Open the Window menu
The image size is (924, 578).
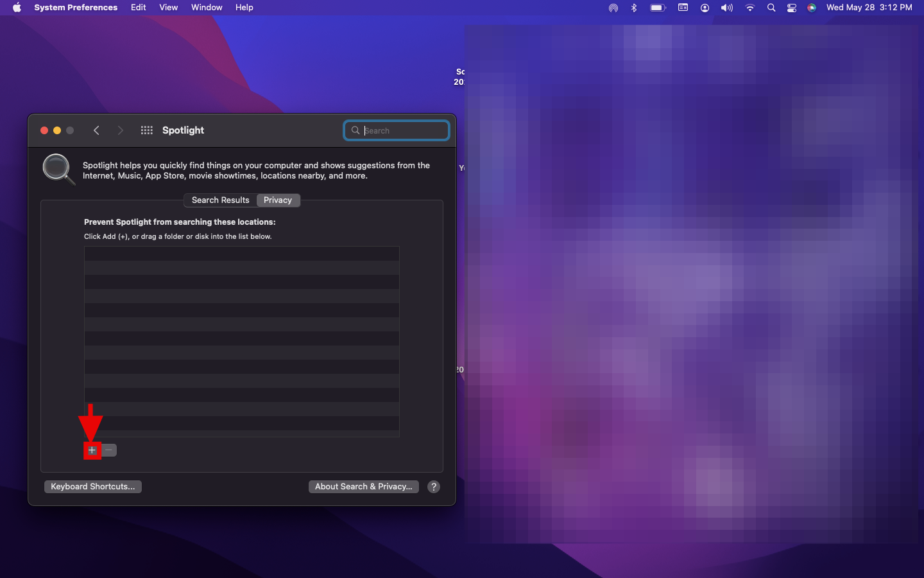[207, 8]
